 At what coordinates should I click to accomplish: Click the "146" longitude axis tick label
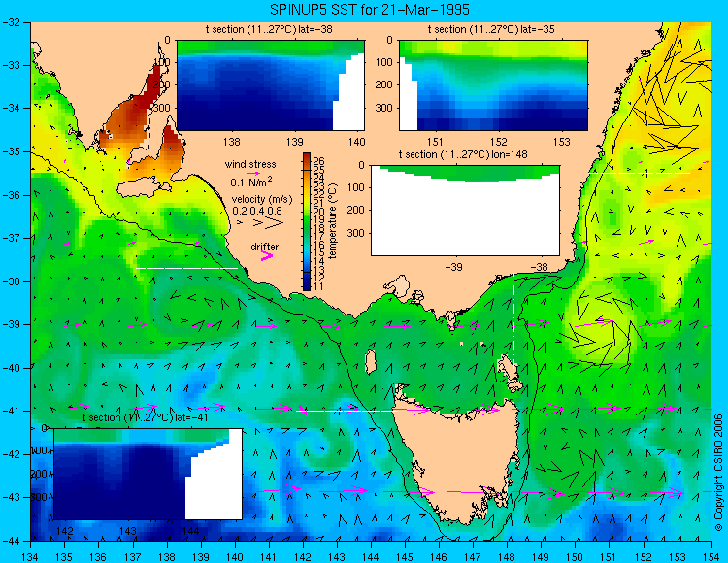tap(439, 557)
